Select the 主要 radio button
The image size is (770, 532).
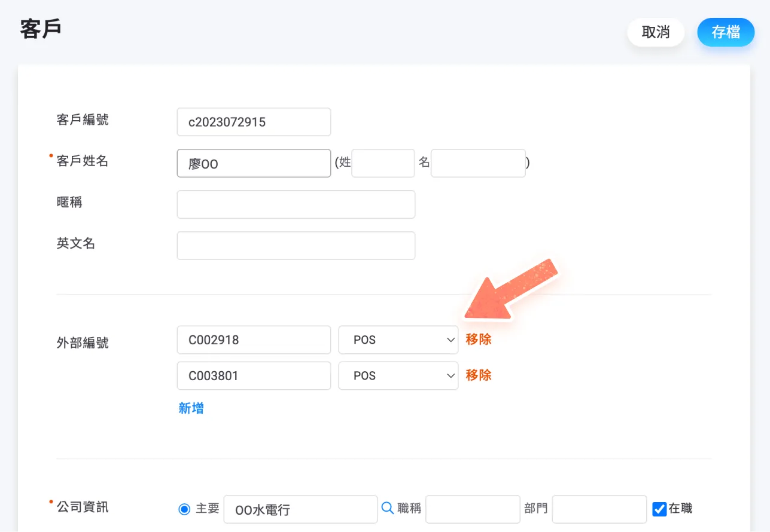[184, 509]
